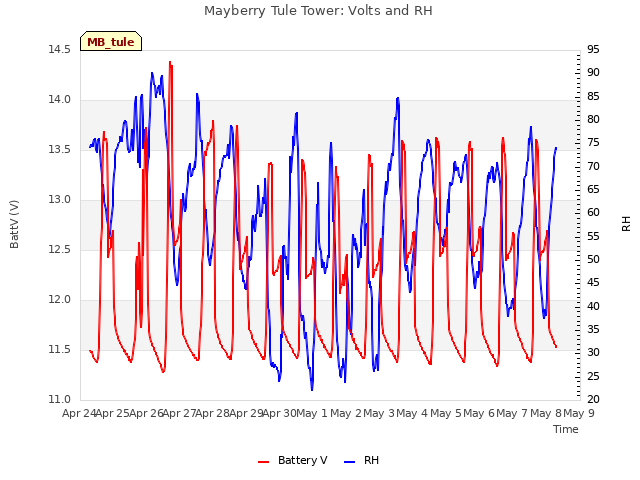Click the 40 tick on RH axis

[593, 306]
